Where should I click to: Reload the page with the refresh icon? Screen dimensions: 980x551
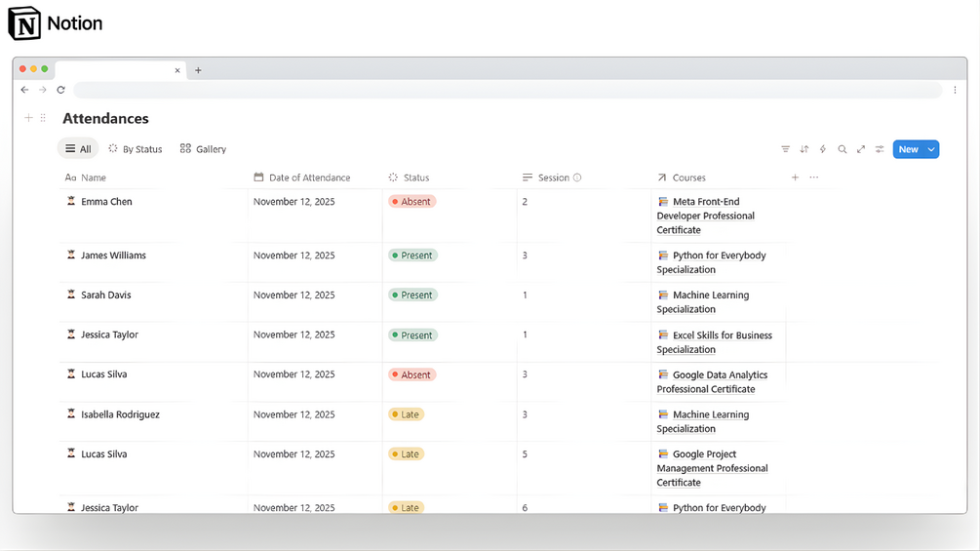(60, 90)
